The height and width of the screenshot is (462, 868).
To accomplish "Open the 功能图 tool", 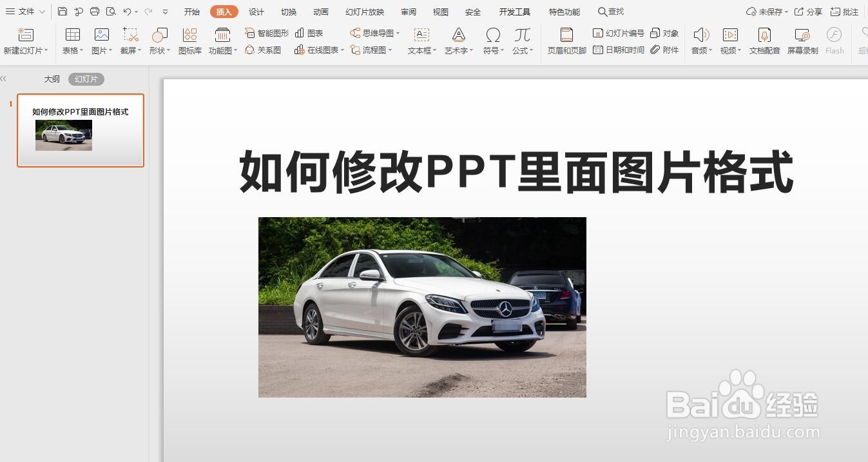I will click(223, 41).
